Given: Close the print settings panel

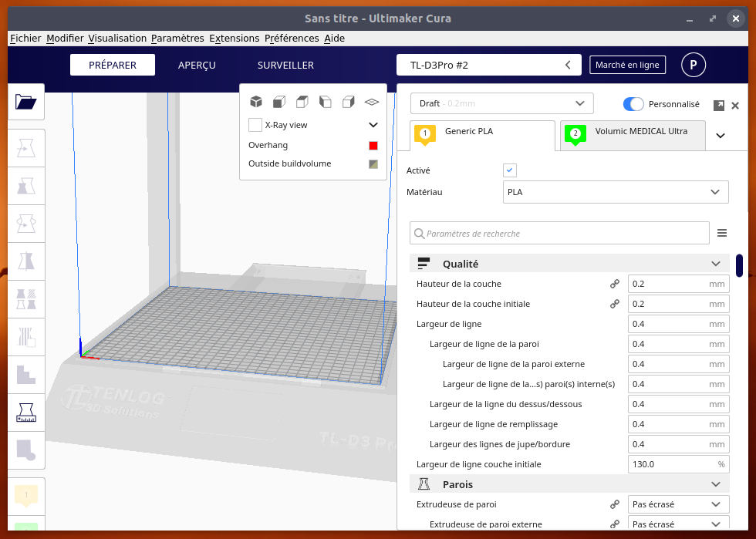Looking at the screenshot, I should point(734,106).
